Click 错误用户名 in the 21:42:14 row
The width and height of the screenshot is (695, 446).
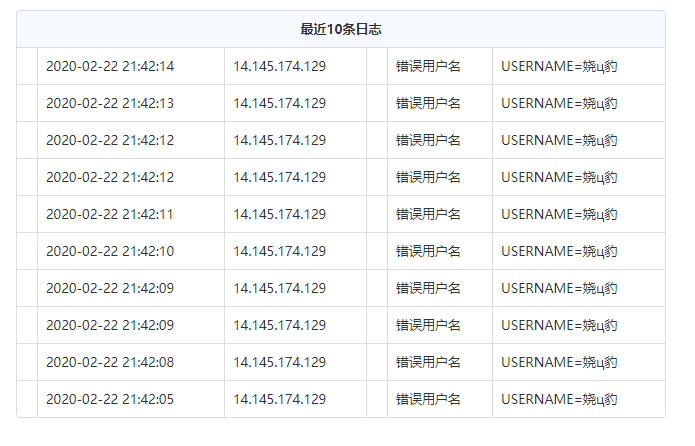428,66
